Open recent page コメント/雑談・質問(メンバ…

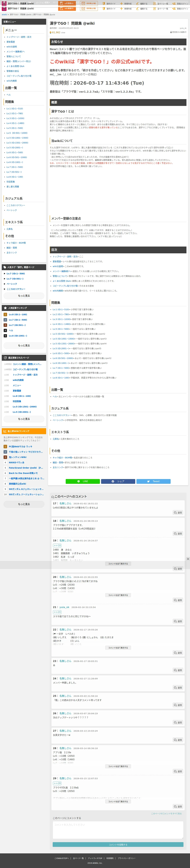click(x=27, y=364)
